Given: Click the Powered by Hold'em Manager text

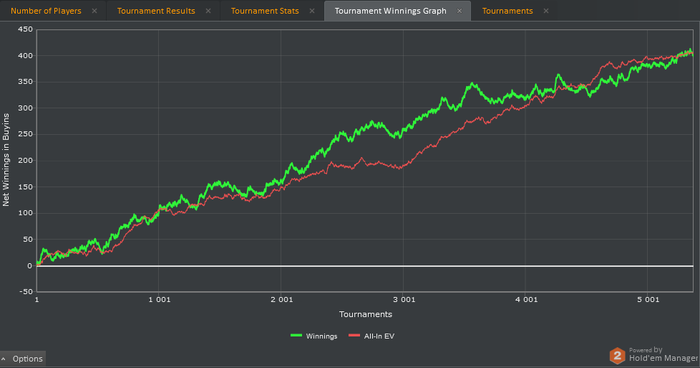Looking at the screenshot, I should [663, 355].
